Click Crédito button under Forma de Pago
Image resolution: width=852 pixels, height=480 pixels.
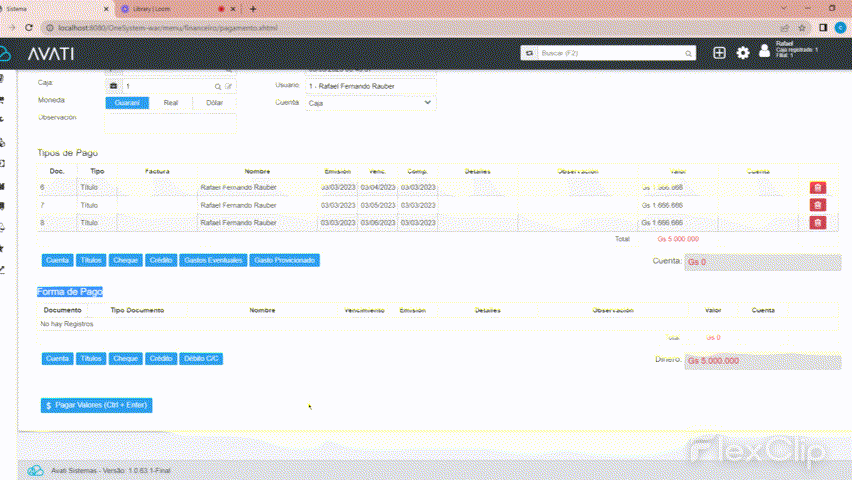pyautogui.click(x=161, y=359)
